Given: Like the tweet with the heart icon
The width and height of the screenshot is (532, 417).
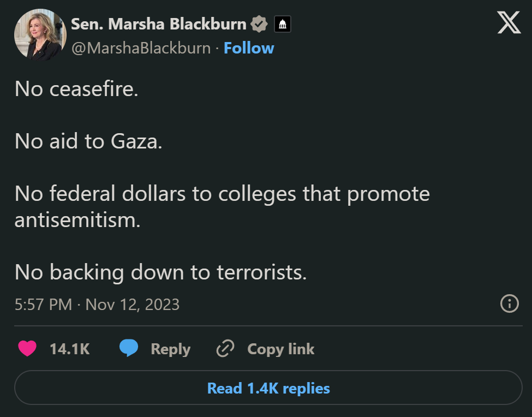Looking at the screenshot, I should [27, 349].
